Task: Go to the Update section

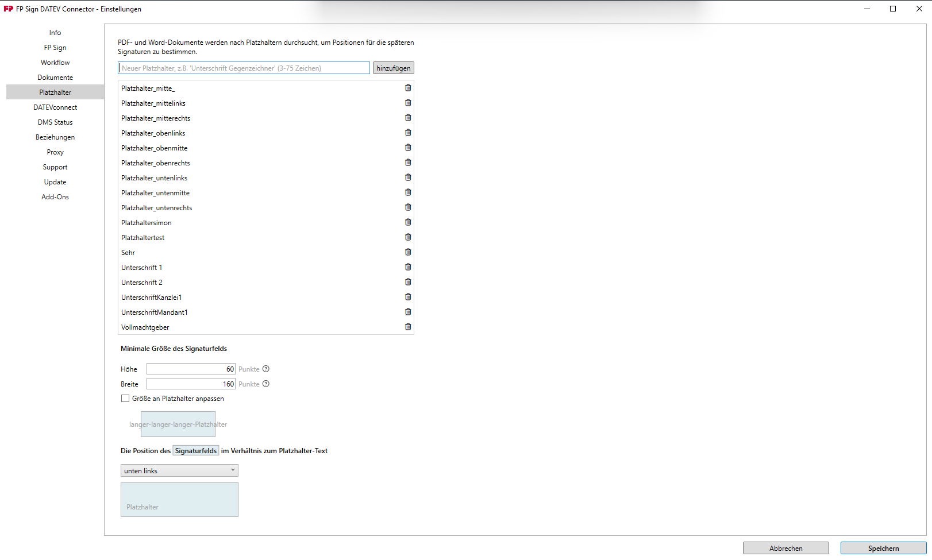Action: (x=55, y=182)
